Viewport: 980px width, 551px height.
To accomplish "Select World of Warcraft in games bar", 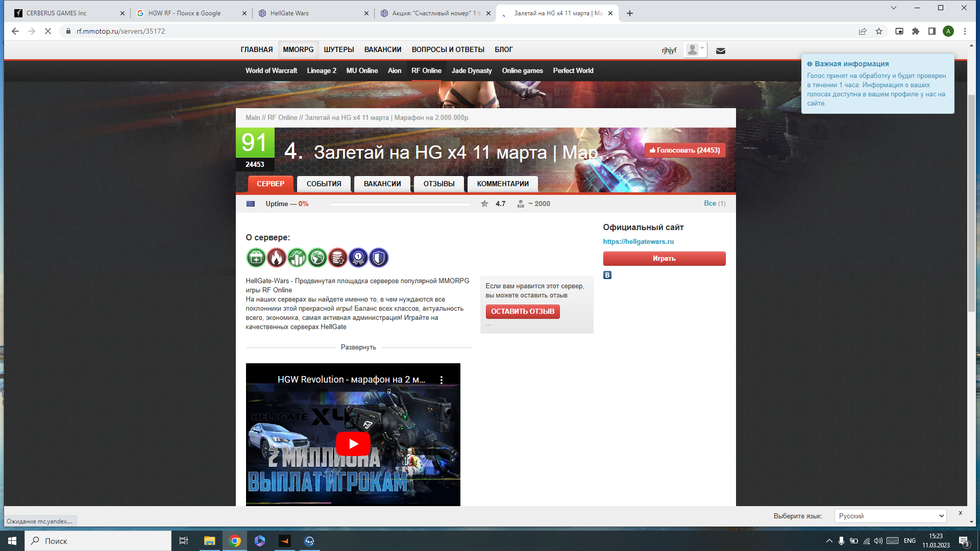I will pyautogui.click(x=271, y=71).
